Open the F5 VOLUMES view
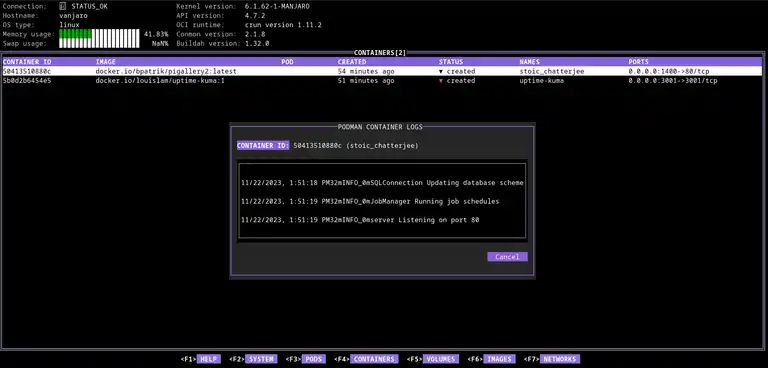 (x=433, y=359)
